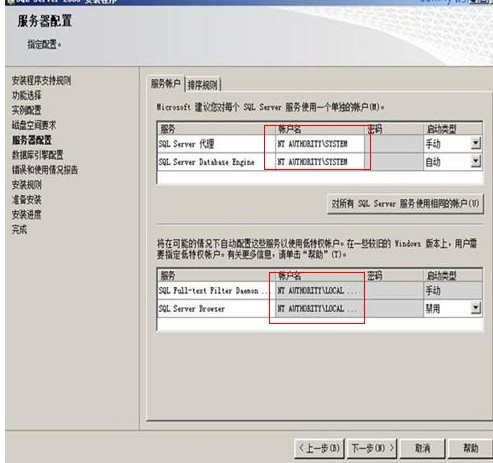Select 数据库引擎配置 step in sidebar
This screenshot has width=493, height=463.
pos(38,155)
